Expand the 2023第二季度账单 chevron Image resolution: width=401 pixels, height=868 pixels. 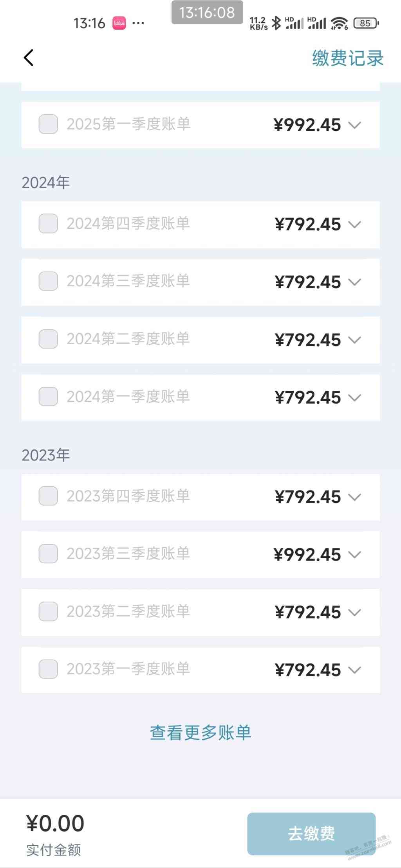click(x=355, y=613)
